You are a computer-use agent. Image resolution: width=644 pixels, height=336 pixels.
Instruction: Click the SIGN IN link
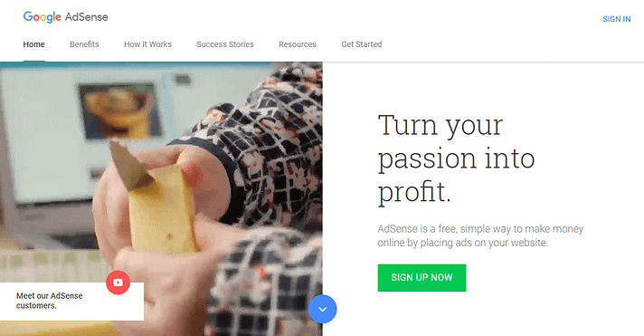617,19
